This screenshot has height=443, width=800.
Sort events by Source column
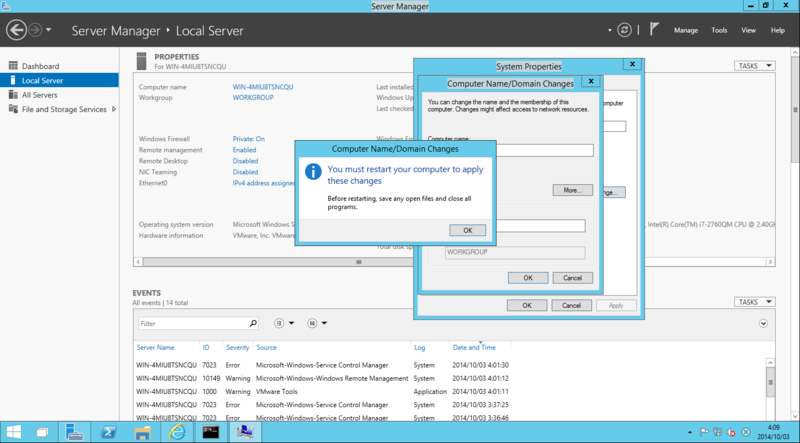pos(266,347)
